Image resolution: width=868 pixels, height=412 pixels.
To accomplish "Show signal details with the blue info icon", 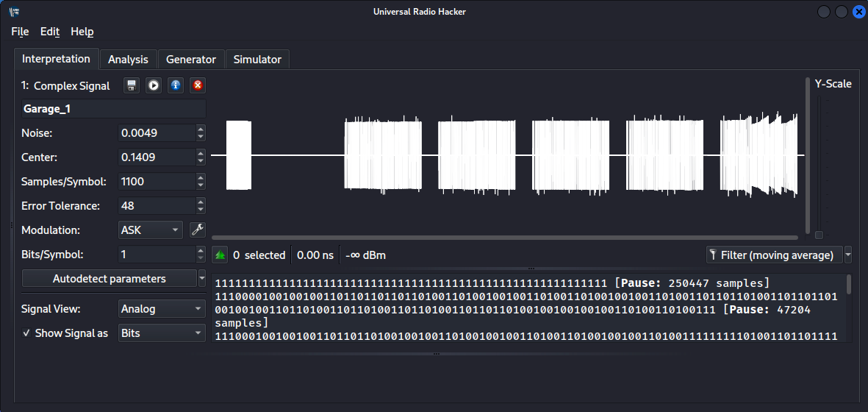I will click(176, 86).
